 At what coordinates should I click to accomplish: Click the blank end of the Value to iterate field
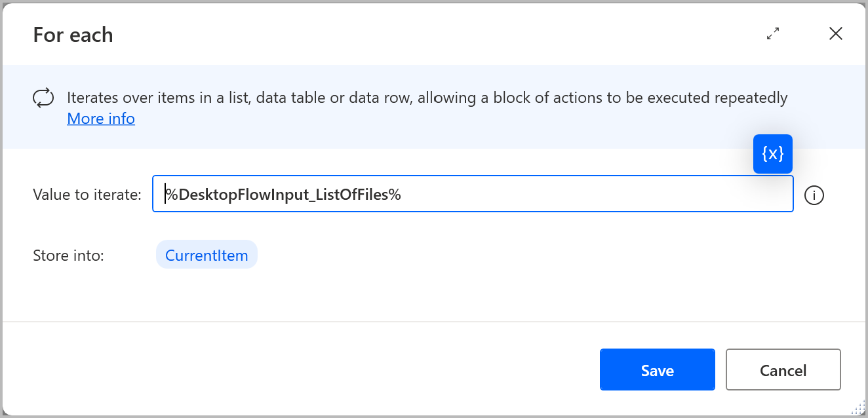tap(590, 195)
